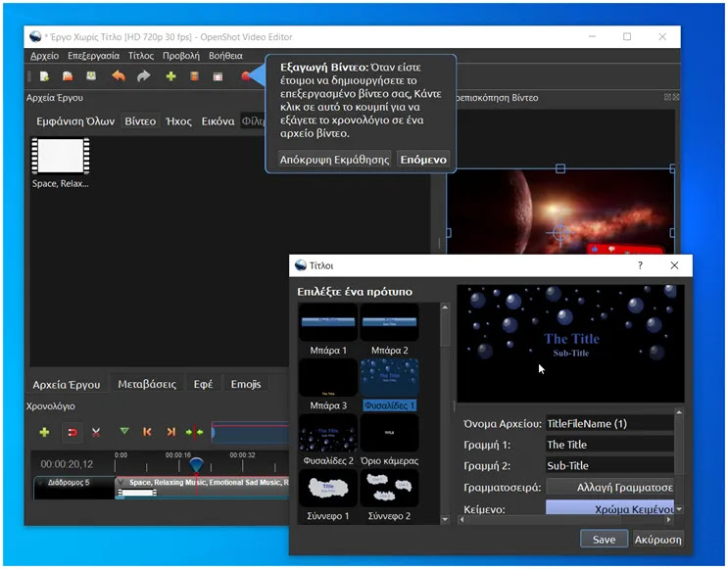Click the properties horizontal scroll right arrow

pos(668,520)
